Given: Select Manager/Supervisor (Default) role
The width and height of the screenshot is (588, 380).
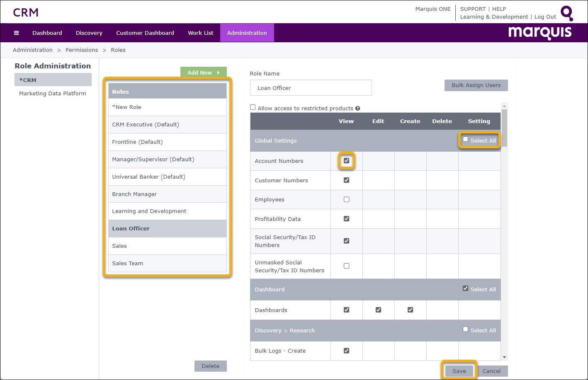Looking at the screenshot, I should click(x=168, y=159).
